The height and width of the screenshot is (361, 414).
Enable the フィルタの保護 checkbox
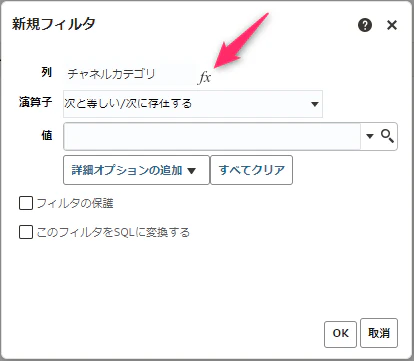(26, 203)
